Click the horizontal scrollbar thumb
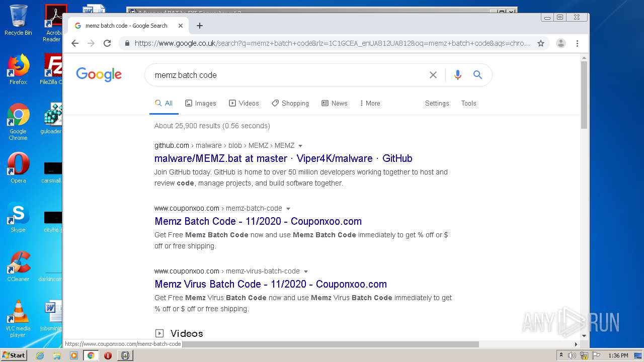Screen dimensions: 644x362 pos(272,344)
